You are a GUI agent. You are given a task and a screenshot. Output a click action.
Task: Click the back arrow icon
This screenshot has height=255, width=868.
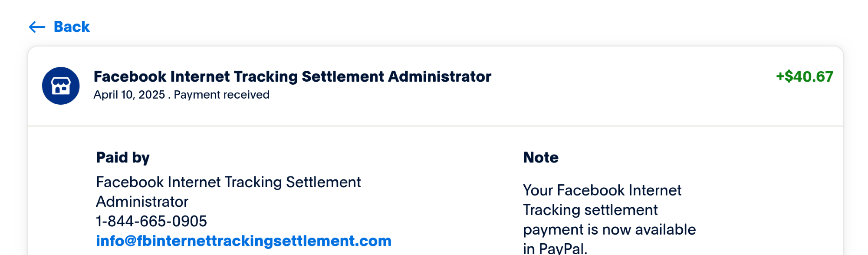click(37, 27)
